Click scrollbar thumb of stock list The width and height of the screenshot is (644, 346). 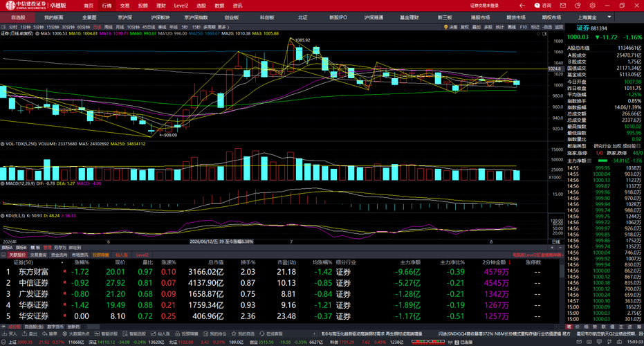point(562,271)
